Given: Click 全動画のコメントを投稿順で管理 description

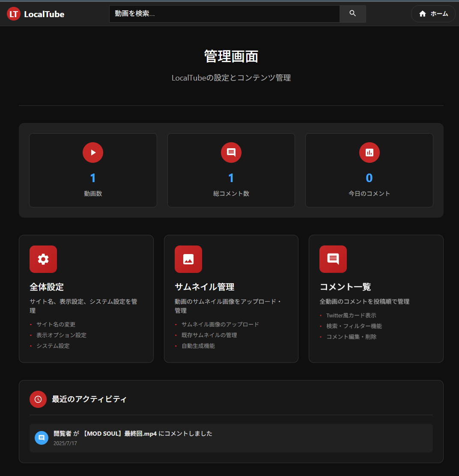Looking at the screenshot, I should point(364,302).
